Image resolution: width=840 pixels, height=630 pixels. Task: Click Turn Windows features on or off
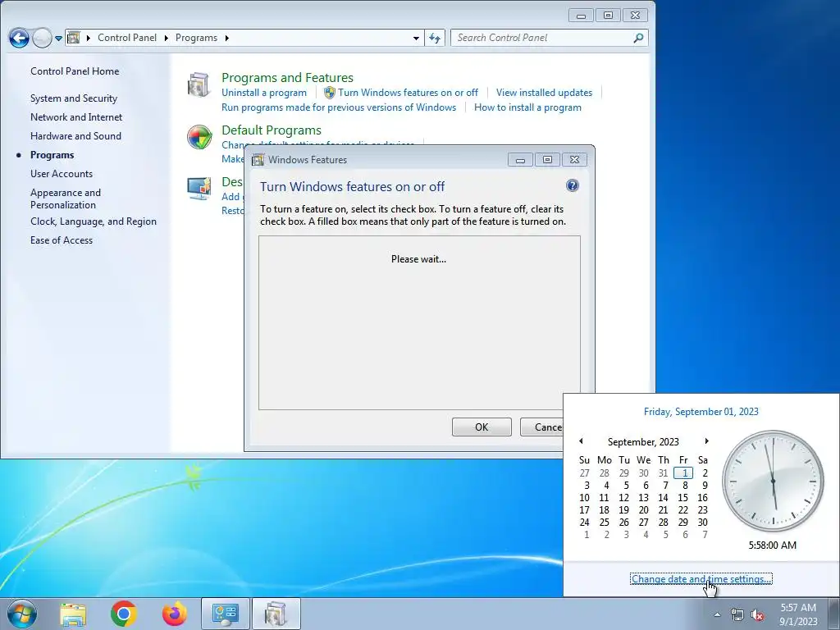(409, 93)
